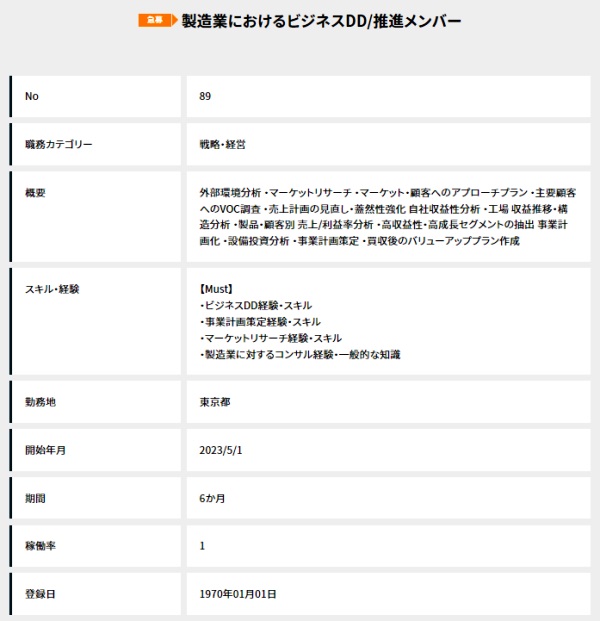
Task: Click the 期間 label
Action: pyautogui.click(x=35, y=498)
